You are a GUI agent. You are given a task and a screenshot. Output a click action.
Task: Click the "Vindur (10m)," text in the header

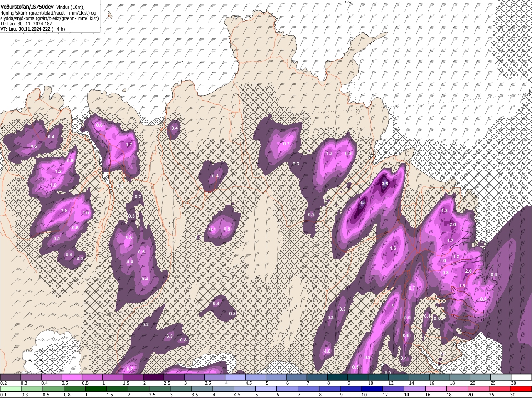pyautogui.click(x=70, y=6)
